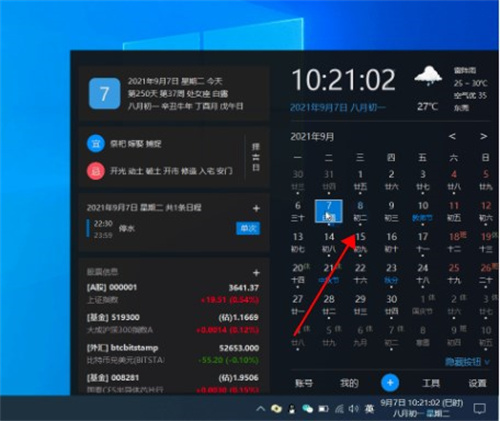500x421 pixels.
Task: Click the cloud weather icon
Action: click(x=428, y=76)
